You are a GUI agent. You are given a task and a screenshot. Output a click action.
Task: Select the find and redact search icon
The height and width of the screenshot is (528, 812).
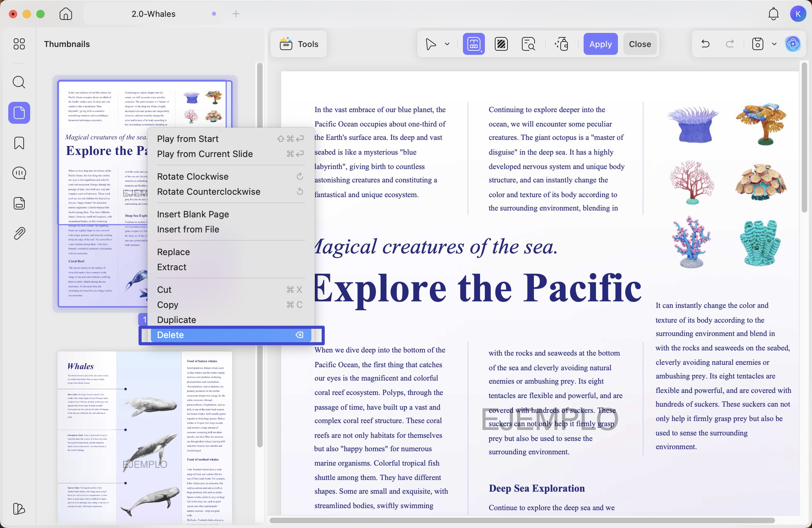(x=528, y=44)
